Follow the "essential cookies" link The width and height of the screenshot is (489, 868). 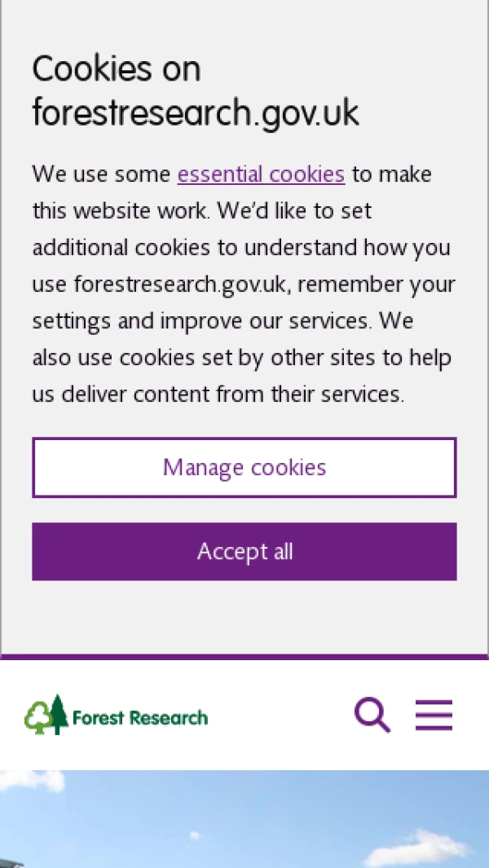(261, 174)
